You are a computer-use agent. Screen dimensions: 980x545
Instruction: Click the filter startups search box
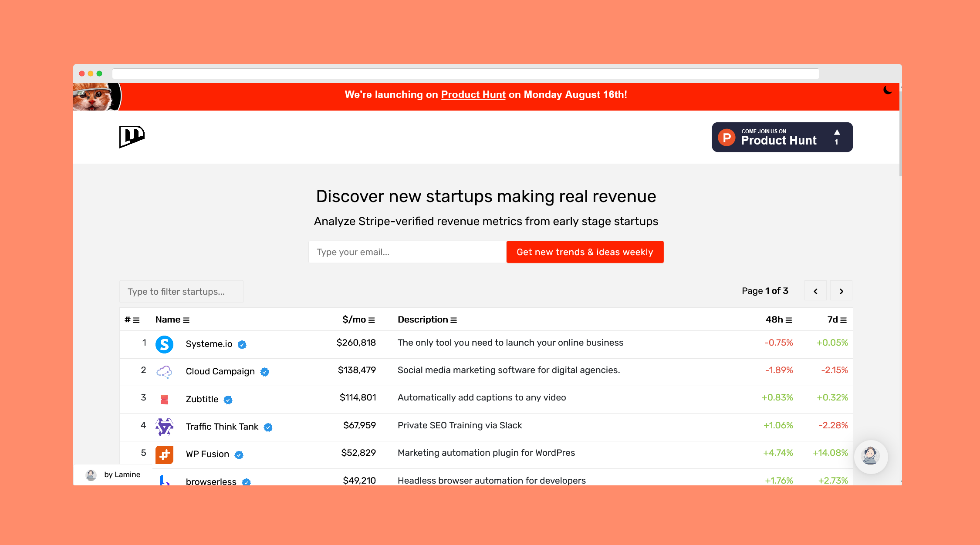click(181, 292)
